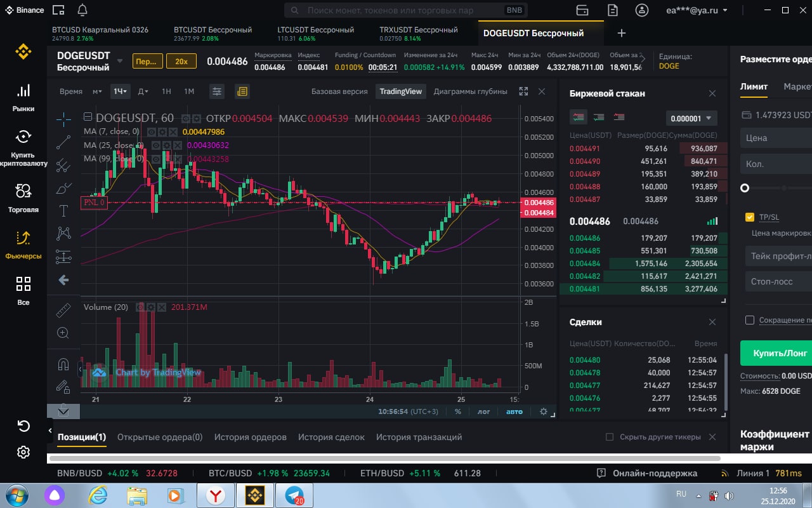Open Buy Crypto in the left sidebar

click(x=23, y=147)
